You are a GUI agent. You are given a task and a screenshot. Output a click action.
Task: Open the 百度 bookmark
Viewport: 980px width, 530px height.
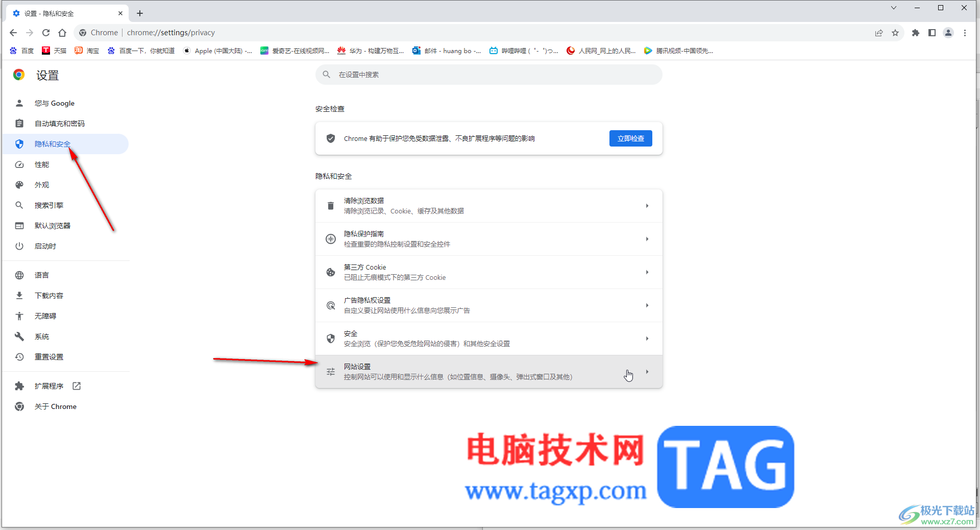point(21,51)
